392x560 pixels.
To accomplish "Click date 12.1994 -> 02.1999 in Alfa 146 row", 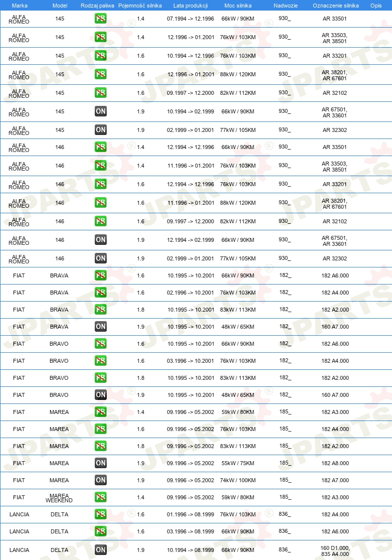I will (x=190, y=240).
